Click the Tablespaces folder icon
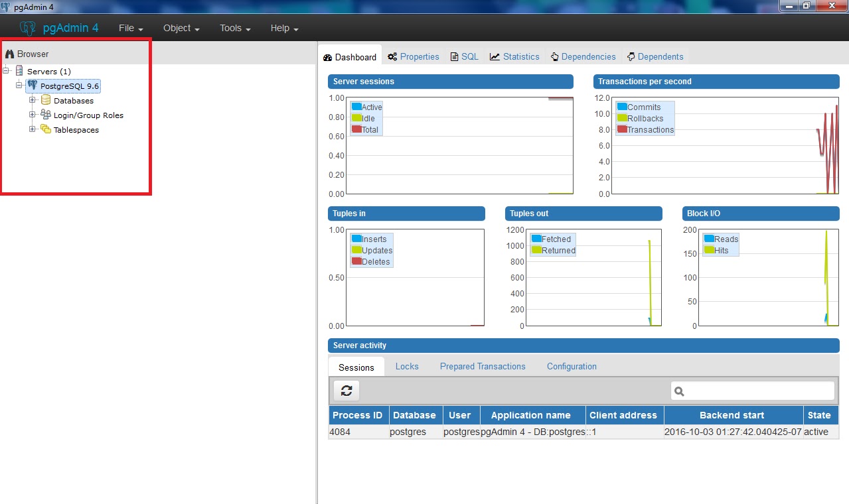Viewport: 849px width, 504px height. click(x=46, y=129)
